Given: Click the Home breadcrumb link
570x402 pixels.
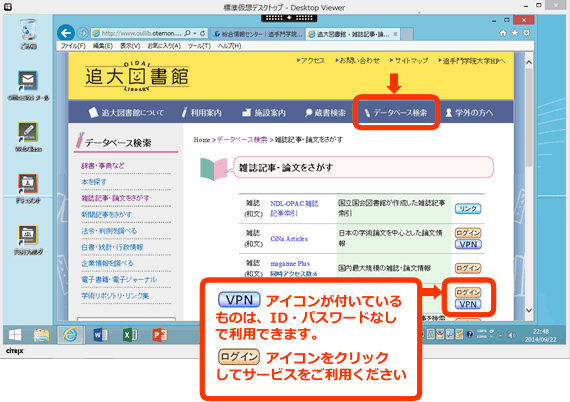Looking at the screenshot, I should pos(202,140).
